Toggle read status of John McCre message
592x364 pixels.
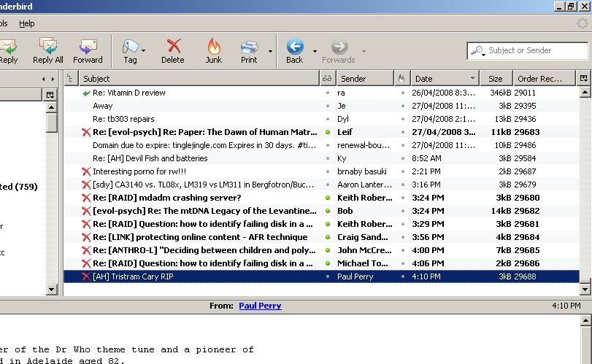pos(328,250)
